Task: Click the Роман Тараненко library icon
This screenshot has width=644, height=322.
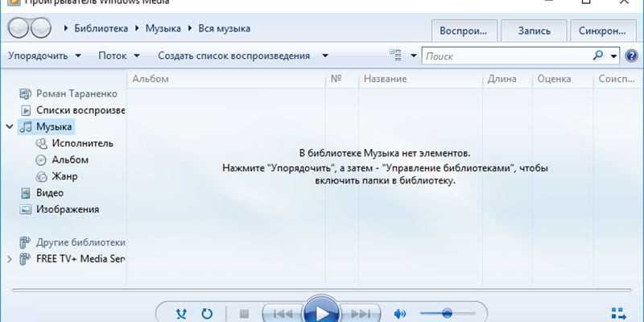Action: [x=26, y=93]
